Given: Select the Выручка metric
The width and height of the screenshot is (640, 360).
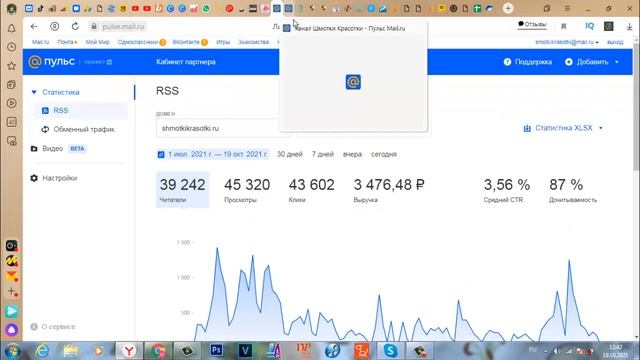Looking at the screenshot, I should [389, 190].
